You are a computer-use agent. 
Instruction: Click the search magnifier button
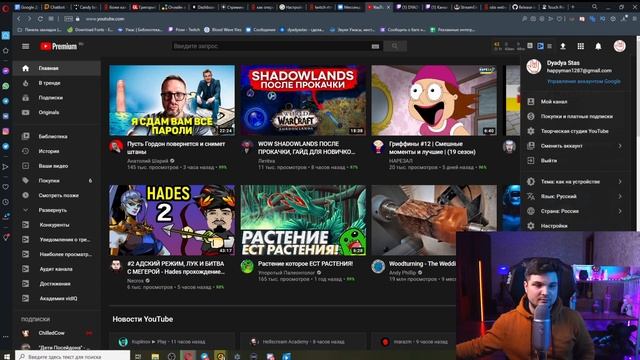pyautogui.click(x=395, y=46)
